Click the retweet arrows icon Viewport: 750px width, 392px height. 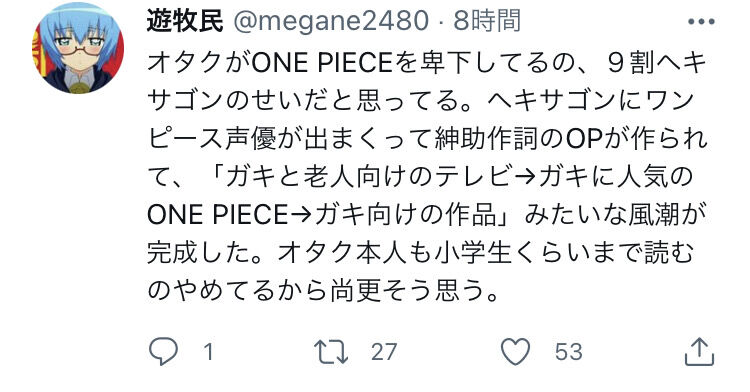pyautogui.click(x=331, y=352)
